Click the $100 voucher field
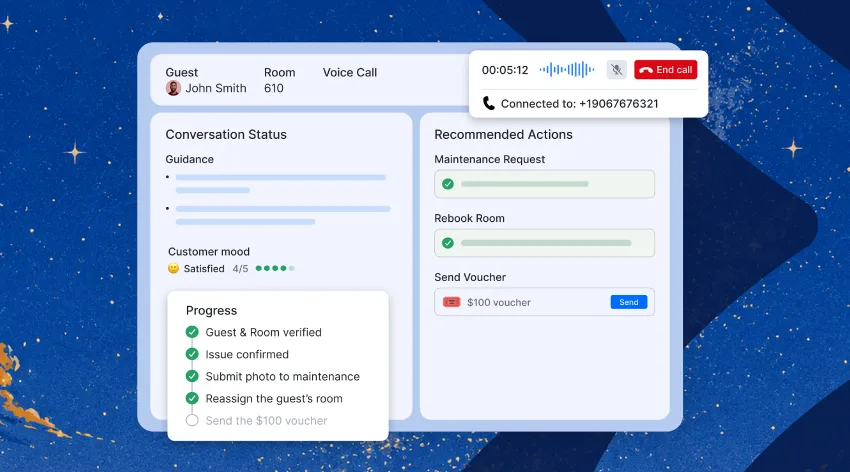850x472 pixels. [544, 302]
